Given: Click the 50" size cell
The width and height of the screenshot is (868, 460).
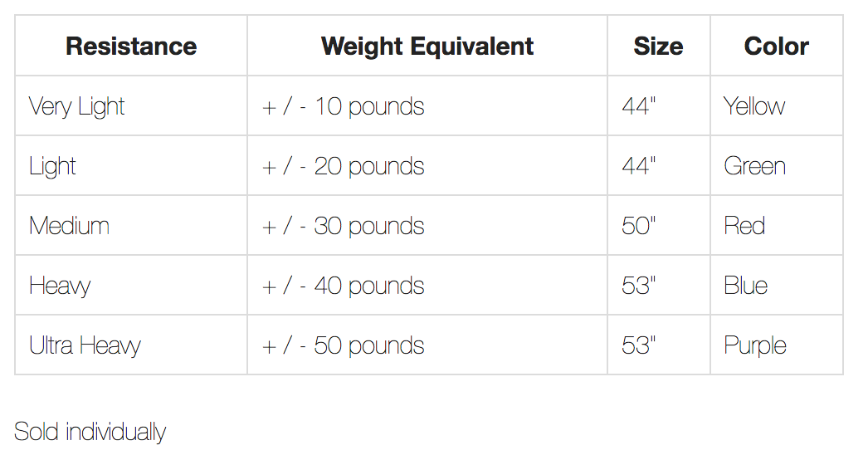Looking at the screenshot, I should tap(639, 226).
